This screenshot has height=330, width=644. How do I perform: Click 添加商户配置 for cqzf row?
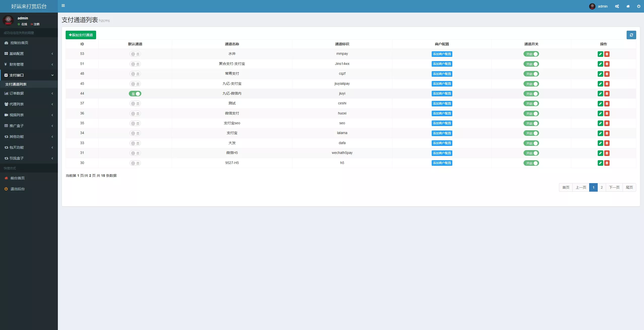442,74
